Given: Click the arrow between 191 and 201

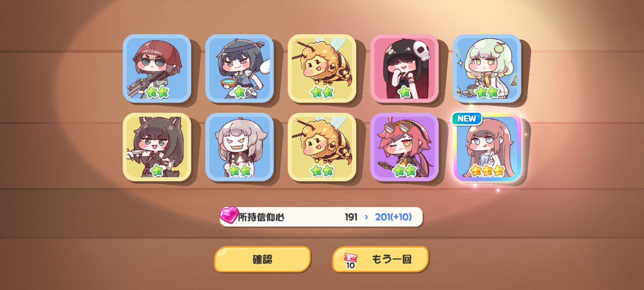Looking at the screenshot, I should pyautogui.click(x=367, y=217).
